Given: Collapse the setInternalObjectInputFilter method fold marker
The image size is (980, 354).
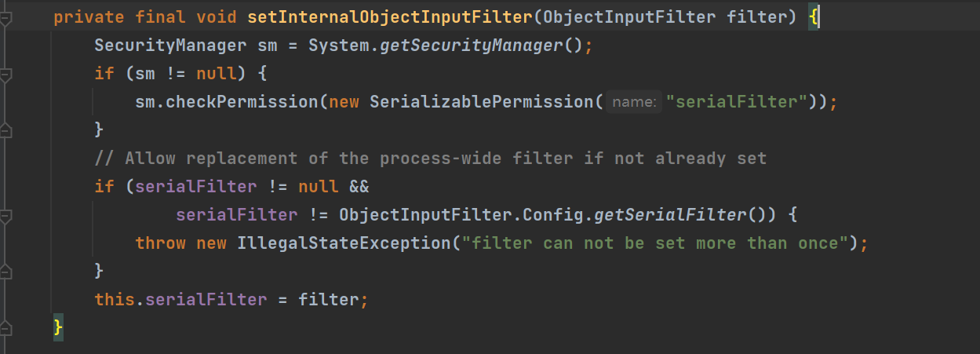Looking at the screenshot, I should pos(6,18).
